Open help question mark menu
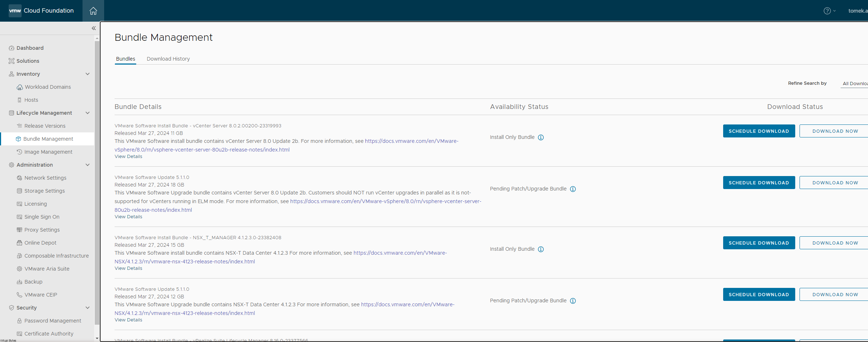868x342 pixels. click(829, 11)
